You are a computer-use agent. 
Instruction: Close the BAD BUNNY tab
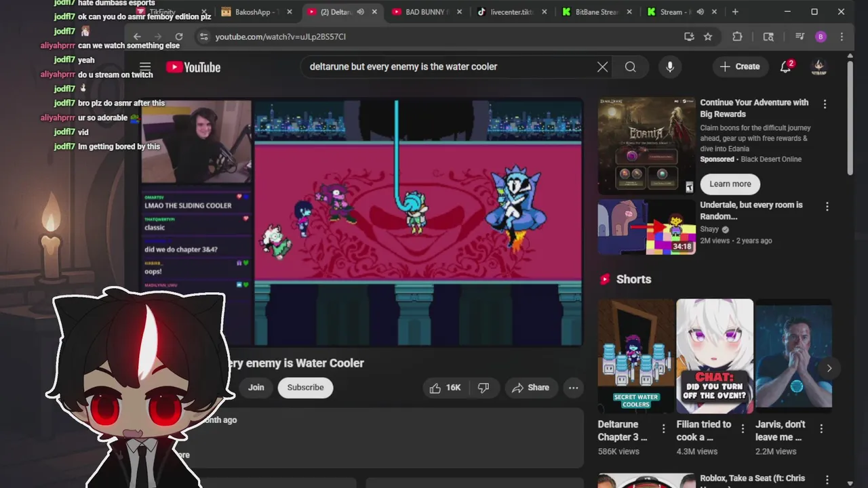(x=460, y=12)
